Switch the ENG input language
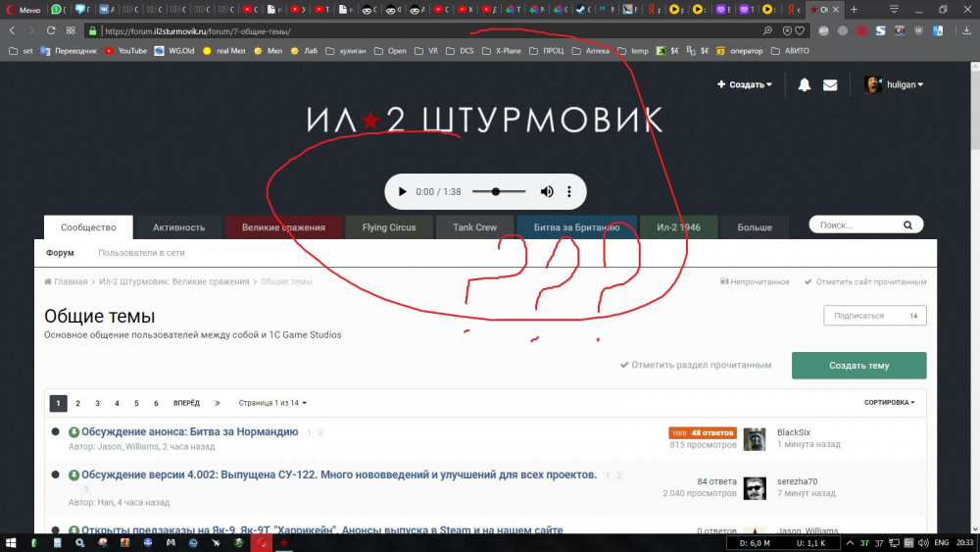 pos(941,542)
